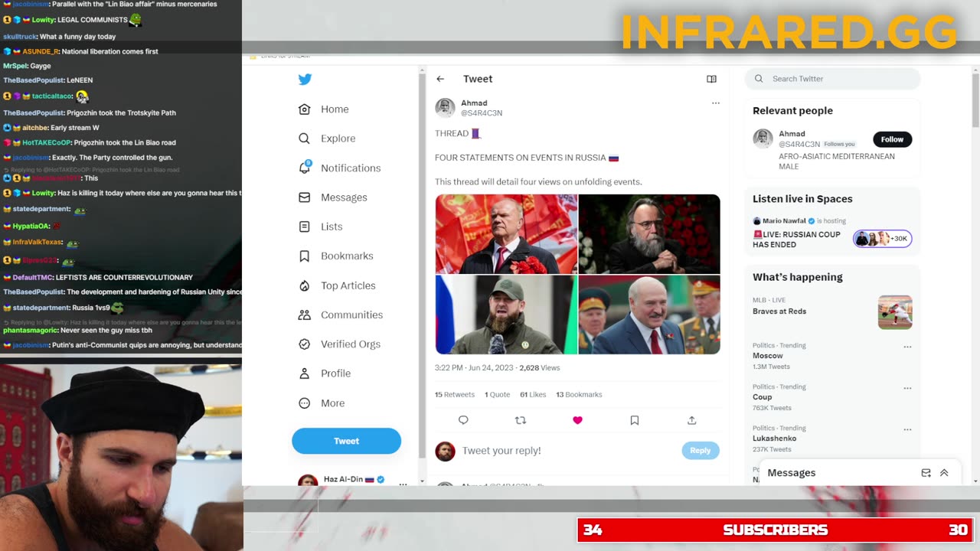Click the Explore magnifier icon
980x551 pixels.
click(x=304, y=139)
